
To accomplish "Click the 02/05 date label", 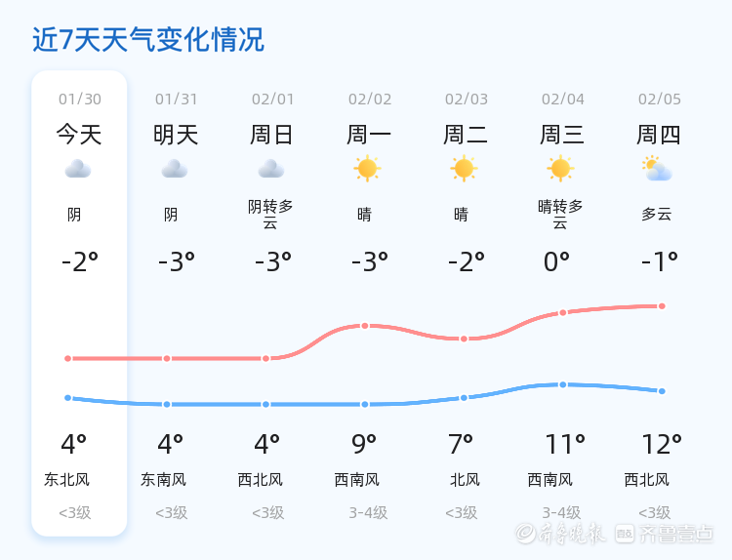I will point(660,99).
